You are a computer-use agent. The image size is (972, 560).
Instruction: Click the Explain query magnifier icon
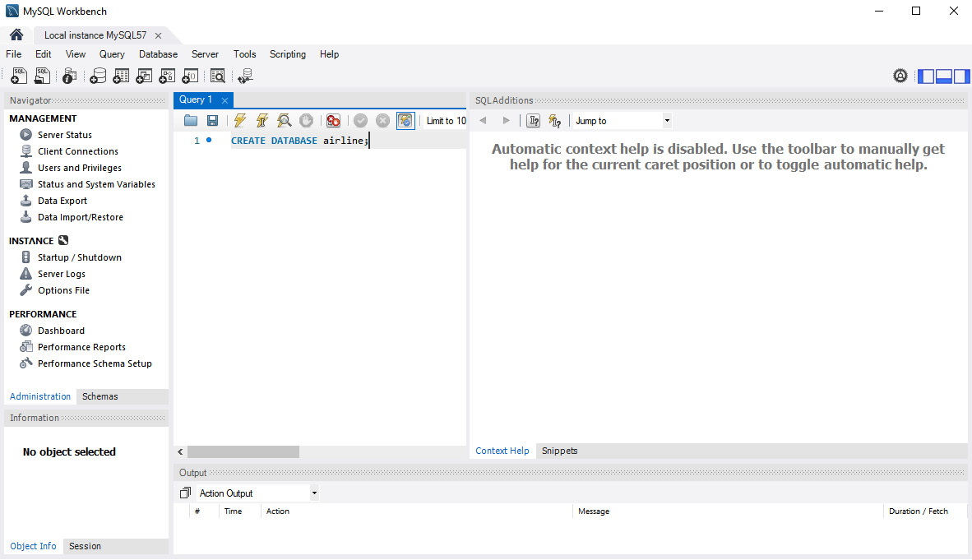pyautogui.click(x=284, y=121)
